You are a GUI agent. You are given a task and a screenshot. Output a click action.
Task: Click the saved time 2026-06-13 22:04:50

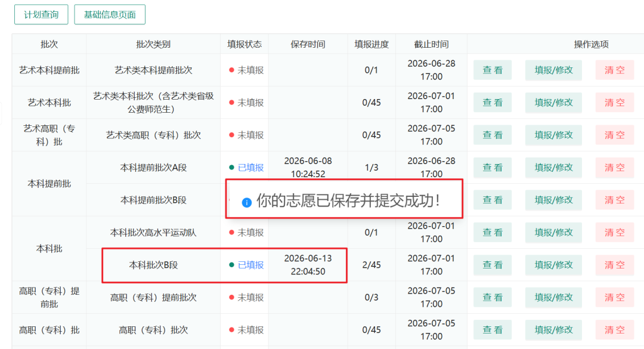pyautogui.click(x=308, y=265)
